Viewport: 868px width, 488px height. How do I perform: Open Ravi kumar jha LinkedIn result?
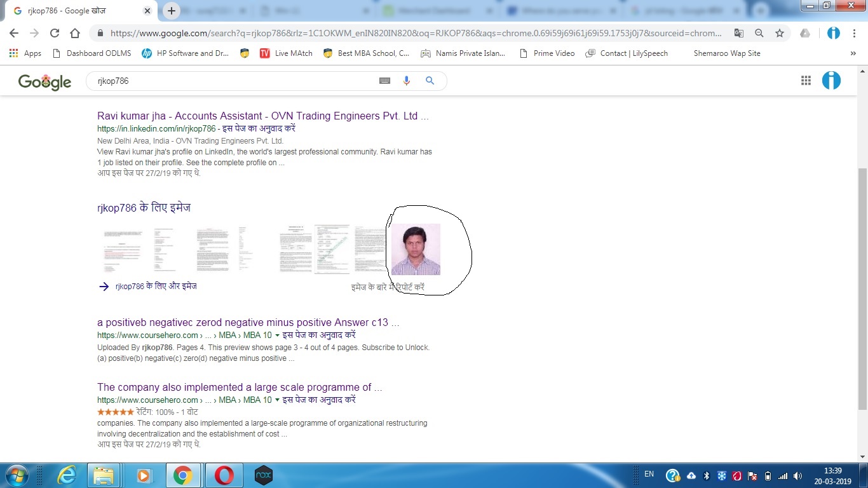point(263,116)
